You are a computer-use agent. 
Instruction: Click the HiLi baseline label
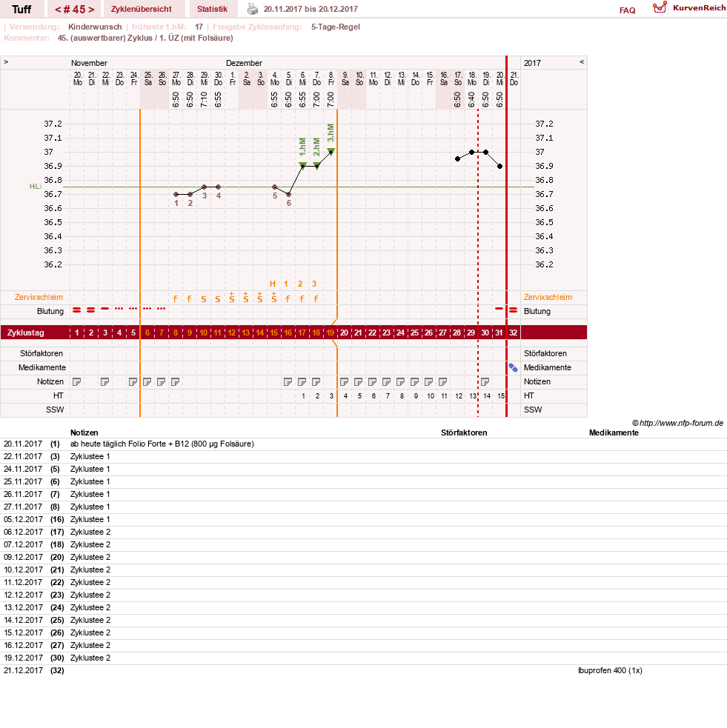tap(36, 186)
